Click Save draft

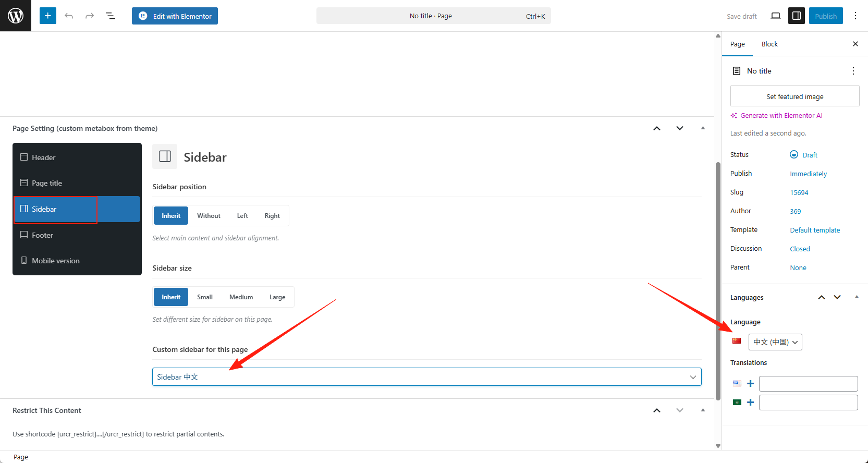tap(741, 16)
